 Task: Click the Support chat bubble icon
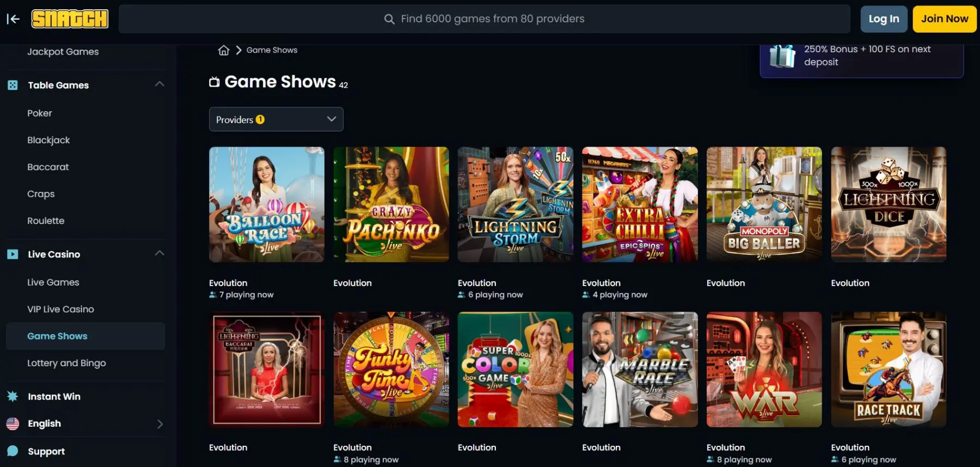coord(13,451)
